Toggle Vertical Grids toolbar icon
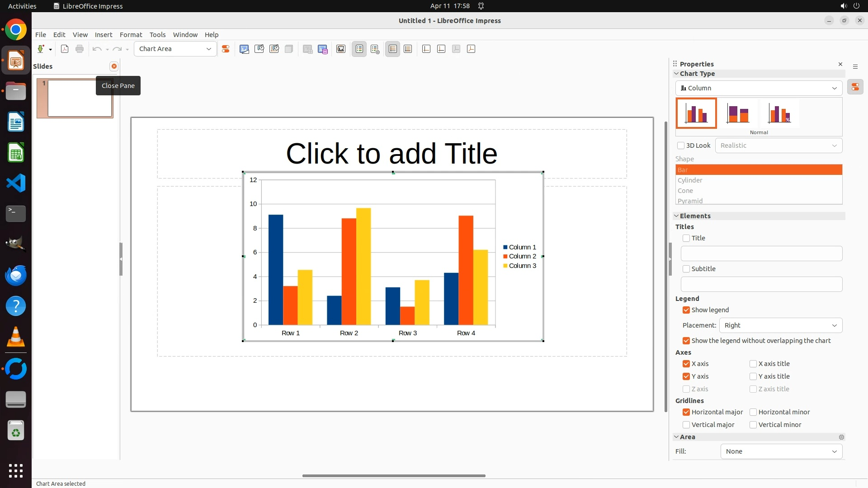The image size is (868, 488). click(408, 49)
